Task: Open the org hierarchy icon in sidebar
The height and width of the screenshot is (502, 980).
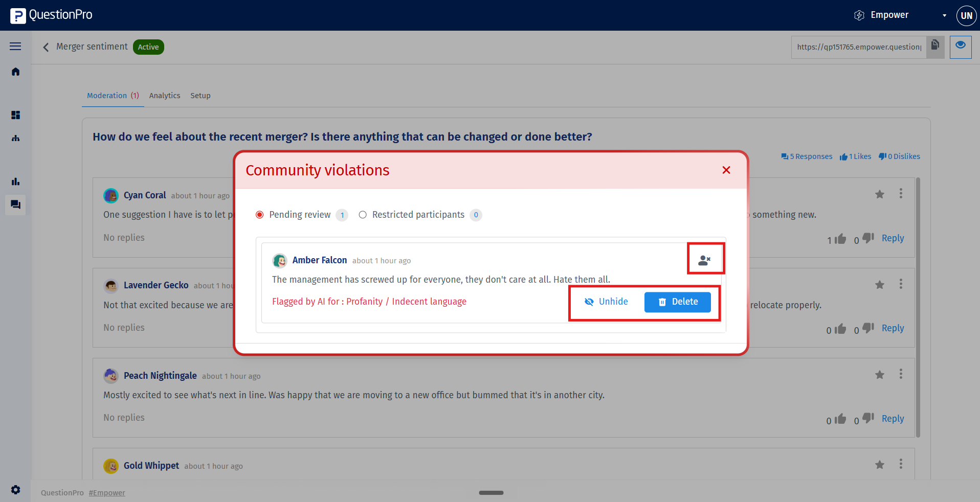Action: [15, 138]
